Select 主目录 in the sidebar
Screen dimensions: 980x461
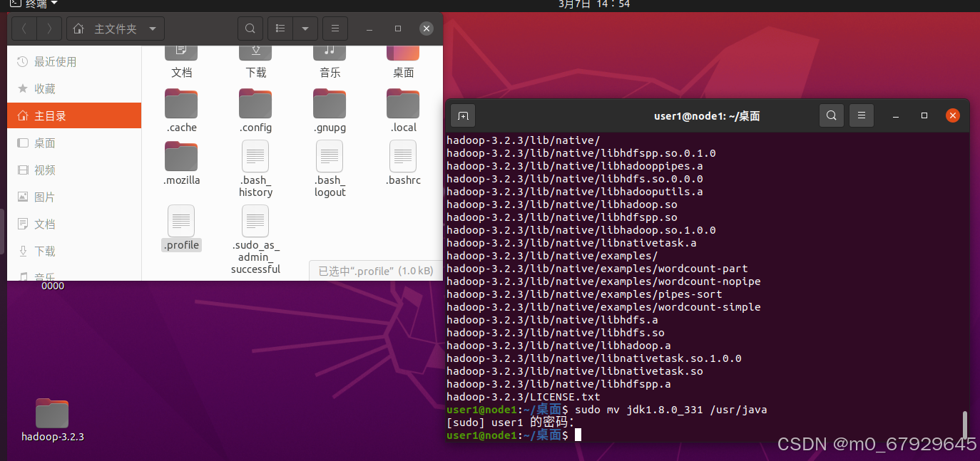tap(74, 115)
